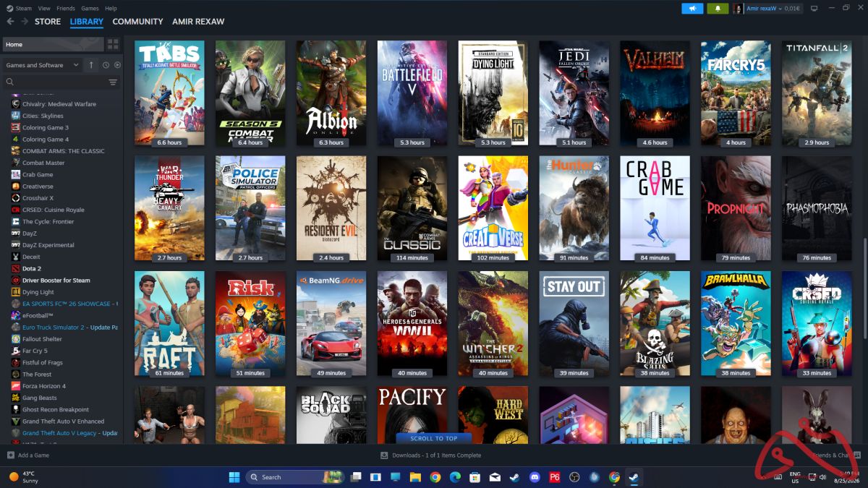Open Task View on the taskbar
The width and height of the screenshot is (868, 488).
(x=355, y=477)
